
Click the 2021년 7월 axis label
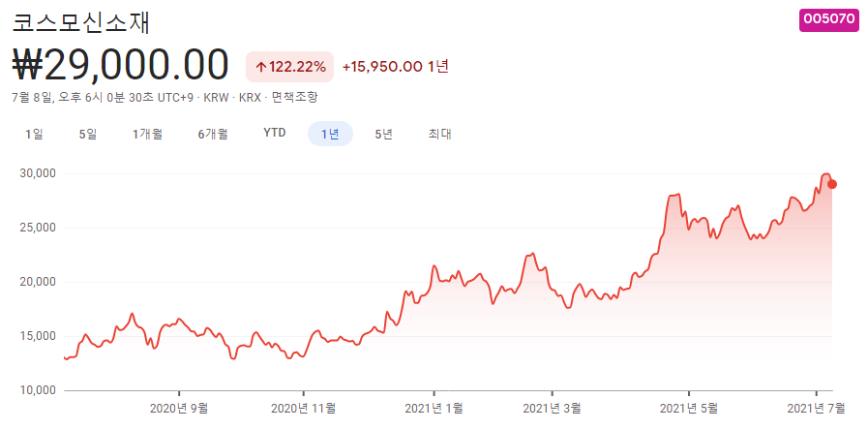pyautogui.click(x=817, y=409)
